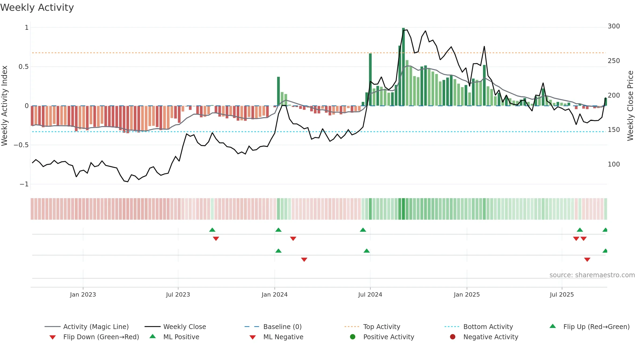Click the '−0.5' left axis tick label

click(x=21, y=145)
